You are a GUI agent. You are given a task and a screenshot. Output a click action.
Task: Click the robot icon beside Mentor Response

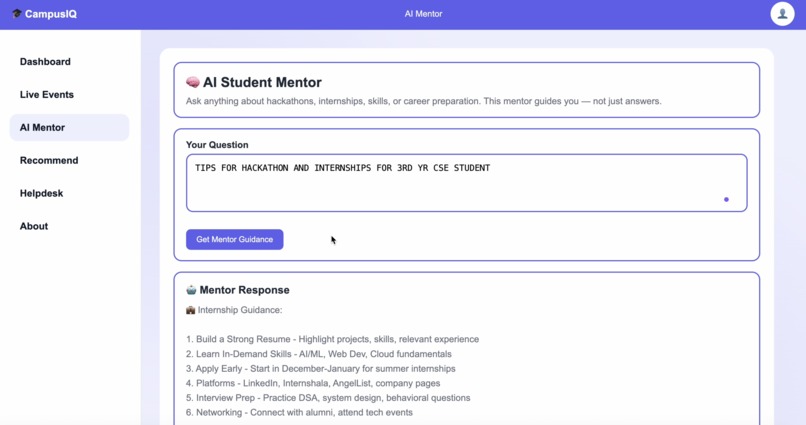tap(191, 290)
